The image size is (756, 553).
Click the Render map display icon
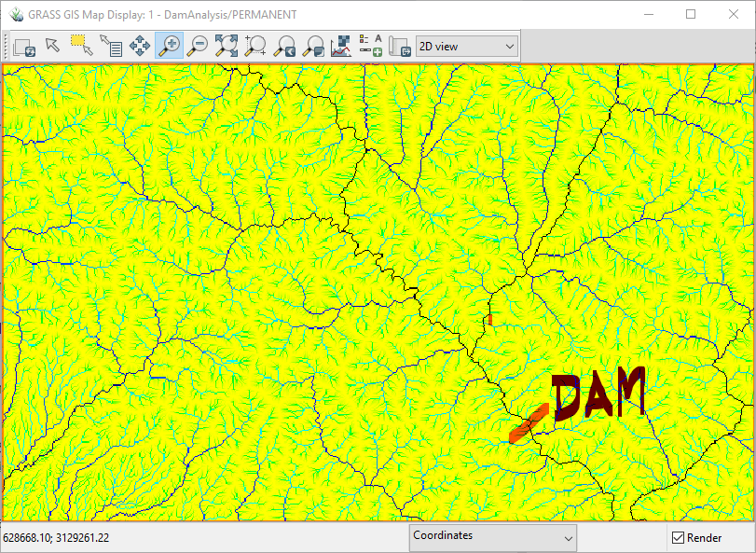24,47
